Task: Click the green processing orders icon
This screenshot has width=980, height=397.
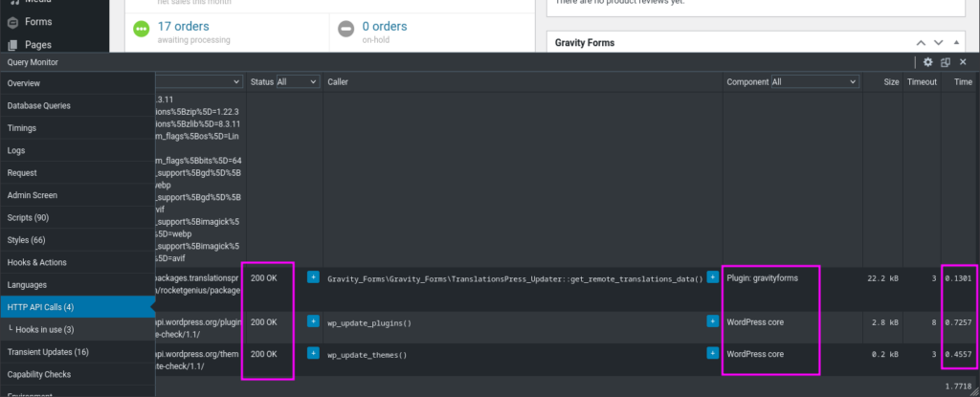Action: 142,30
